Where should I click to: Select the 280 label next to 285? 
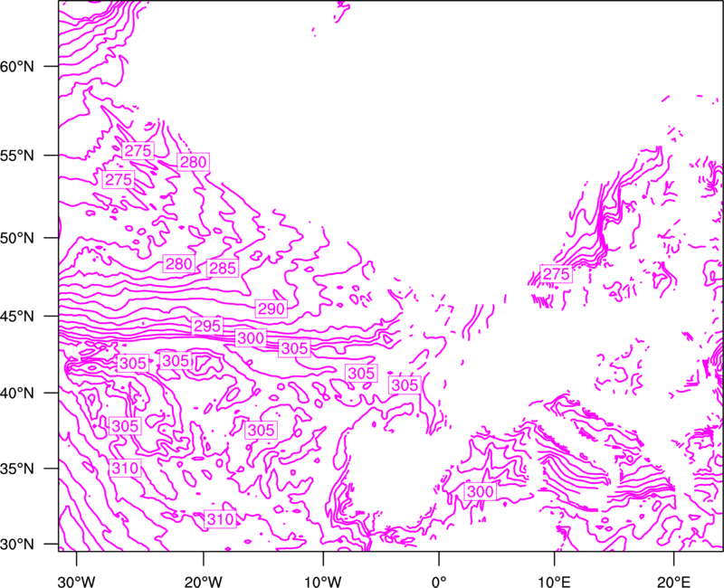coord(178,264)
